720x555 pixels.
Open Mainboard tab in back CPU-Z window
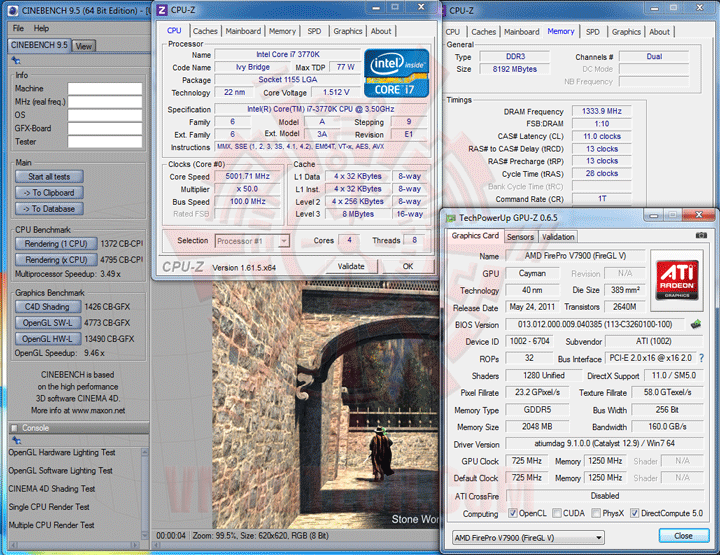pyautogui.click(x=522, y=32)
